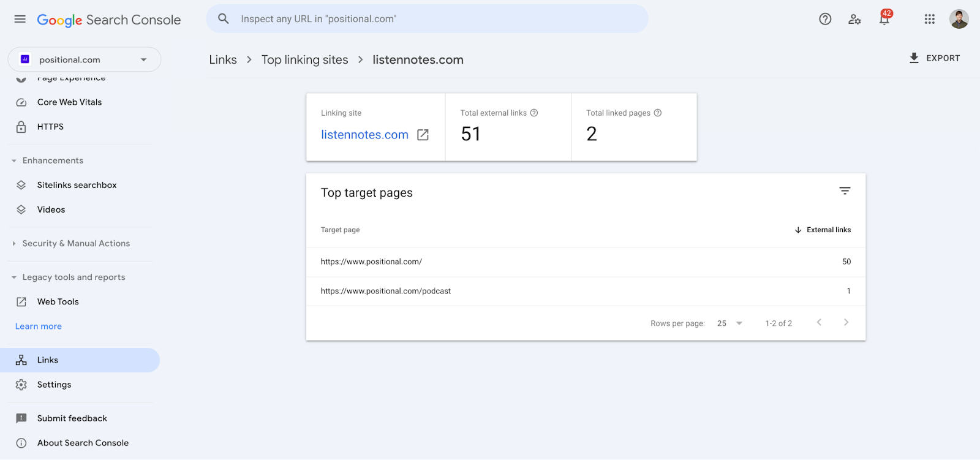The width and height of the screenshot is (980, 460).
Task: Click EXPORT button
Action: click(935, 58)
